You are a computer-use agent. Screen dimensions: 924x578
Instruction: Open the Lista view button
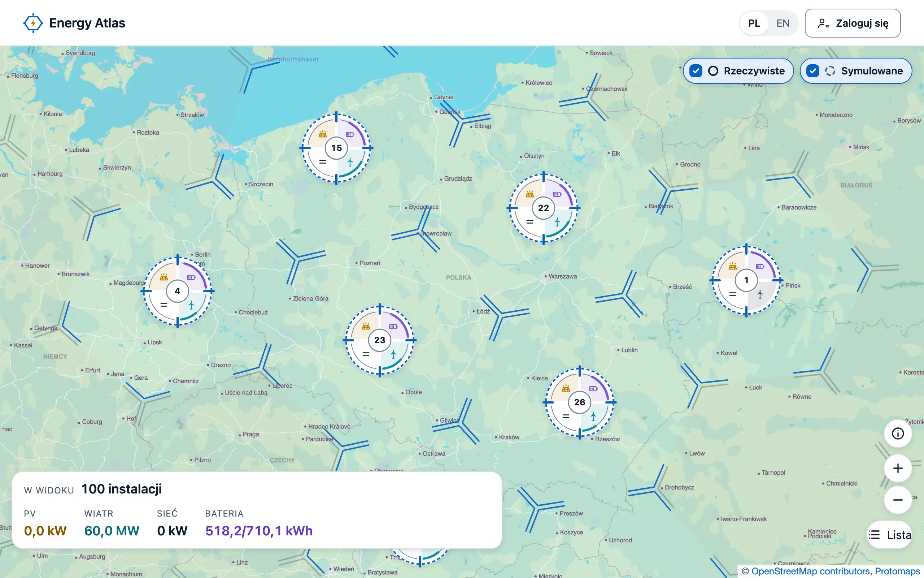890,535
